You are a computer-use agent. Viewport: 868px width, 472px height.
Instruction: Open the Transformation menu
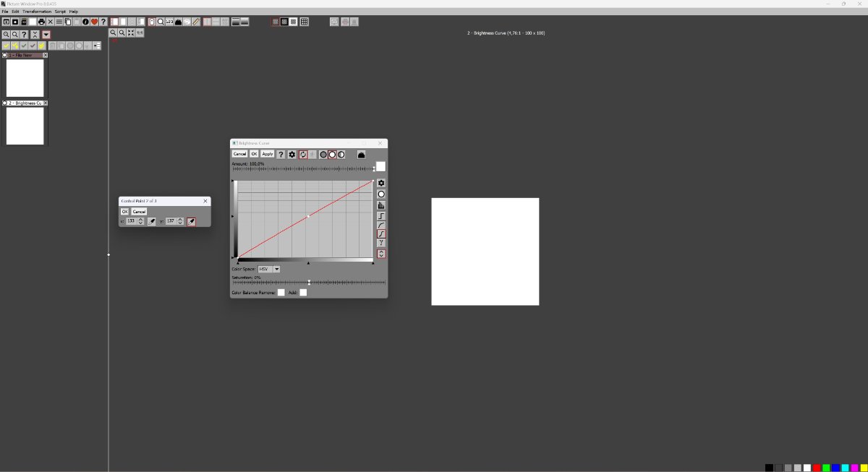pos(37,12)
